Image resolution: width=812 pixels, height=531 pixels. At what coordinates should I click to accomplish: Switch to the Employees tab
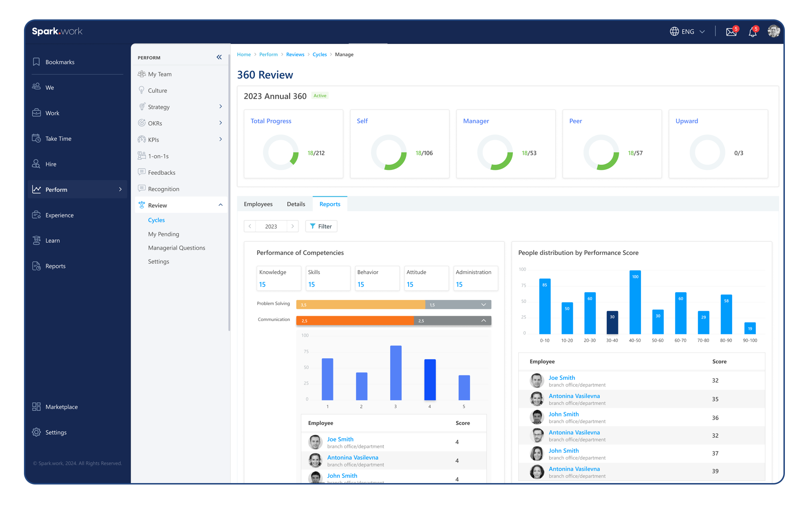(x=258, y=204)
